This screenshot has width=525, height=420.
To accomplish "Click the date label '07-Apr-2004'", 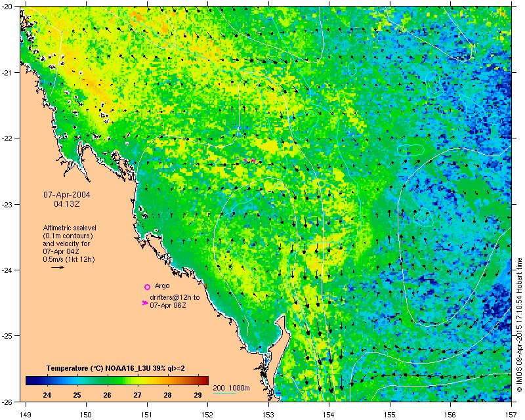I will (x=67, y=195).
